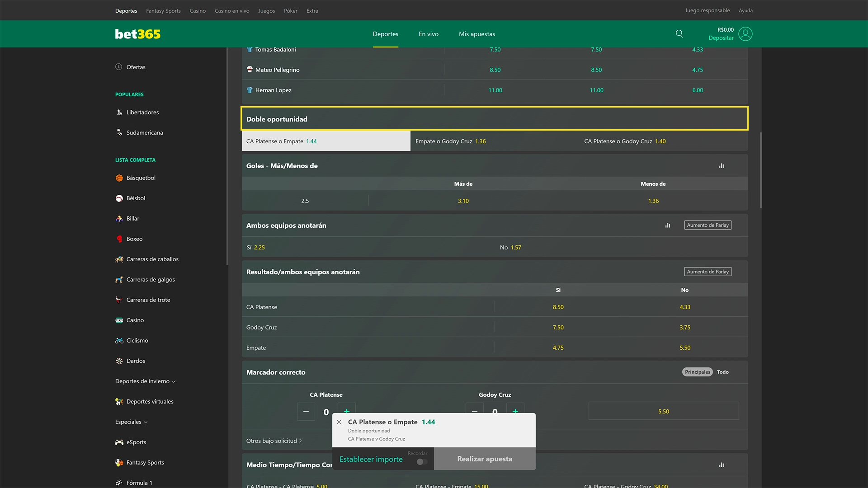Select Sudamericana in popular list

[145, 132]
